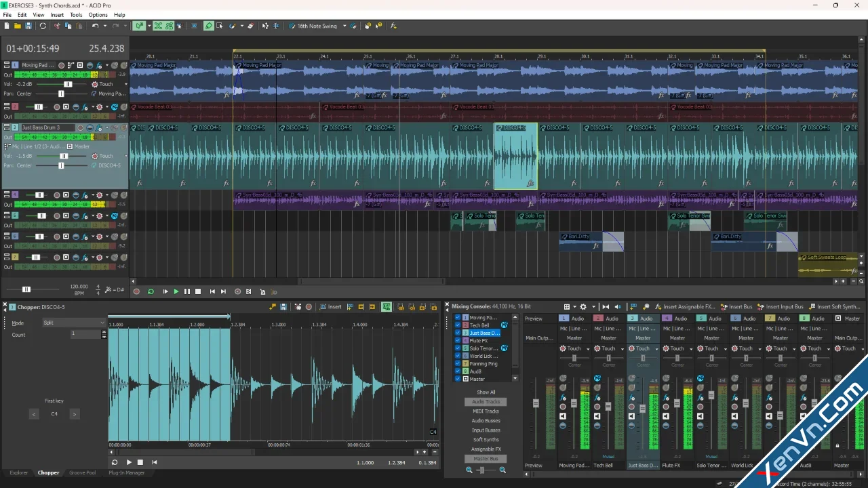This screenshot has width=868, height=488.
Task: Click Insert Input Bus in Mixing Console
Action: pyautogui.click(x=781, y=307)
